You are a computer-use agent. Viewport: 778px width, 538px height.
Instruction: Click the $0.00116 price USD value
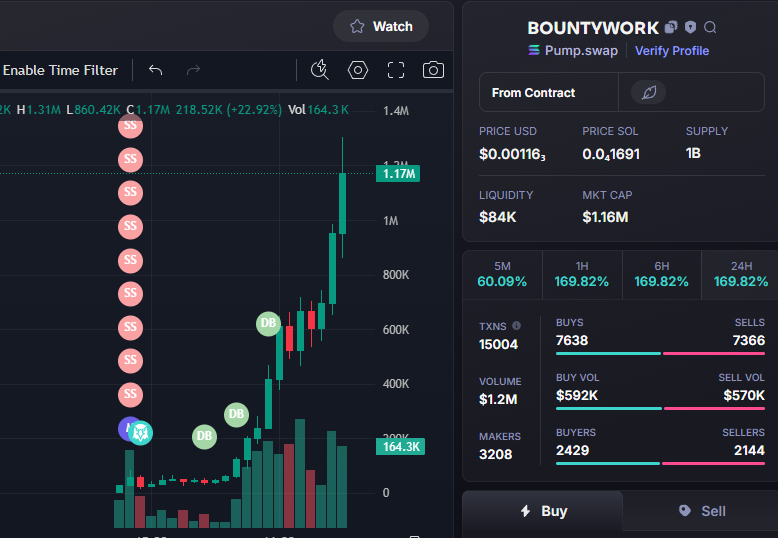[512, 154]
